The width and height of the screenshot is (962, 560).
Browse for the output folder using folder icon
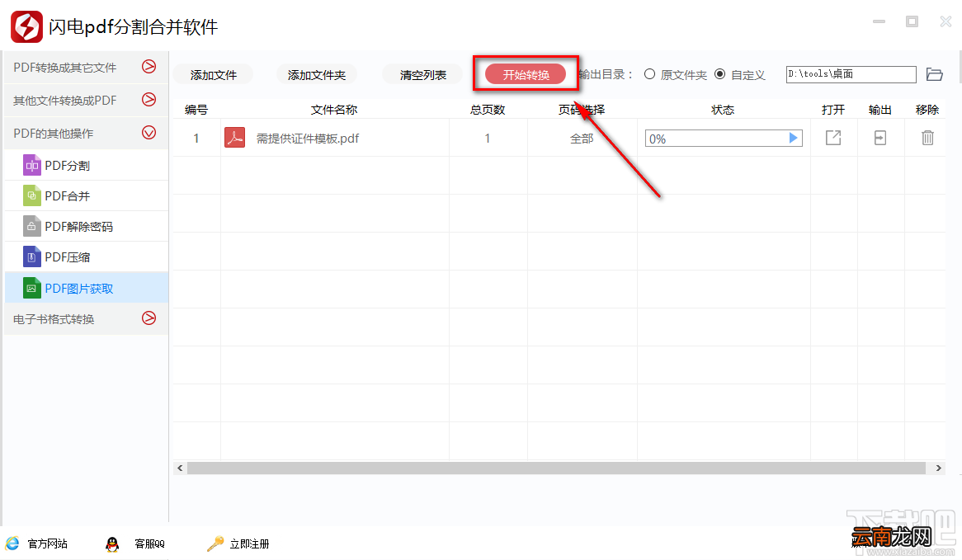click(935, 74)
